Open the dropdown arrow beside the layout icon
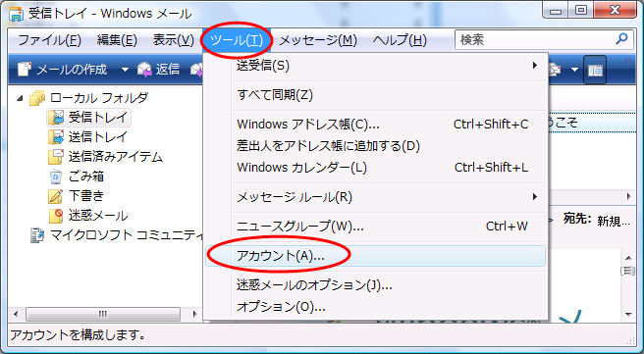 (574, 70)
